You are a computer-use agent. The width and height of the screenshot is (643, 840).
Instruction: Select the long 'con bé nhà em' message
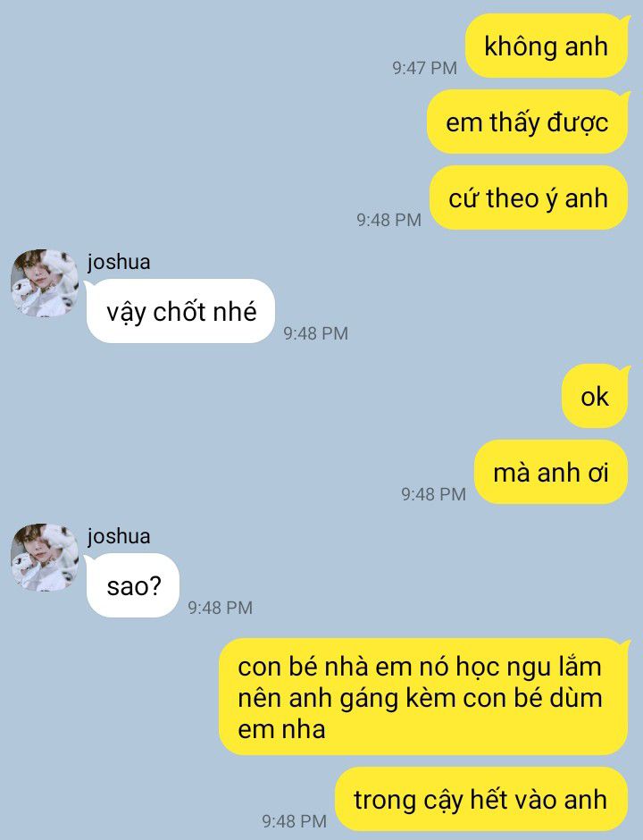[x=423, y=697]
